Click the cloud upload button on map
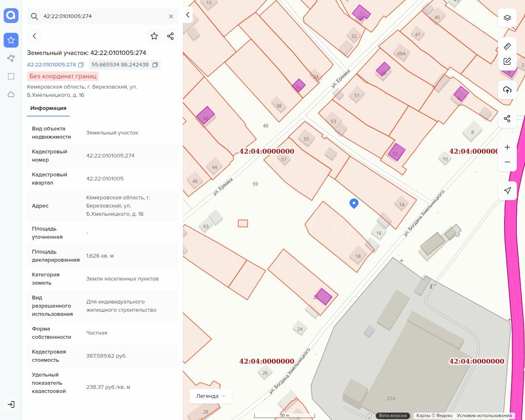The width and height of the screenshot is (525, 420). [507, 90]
